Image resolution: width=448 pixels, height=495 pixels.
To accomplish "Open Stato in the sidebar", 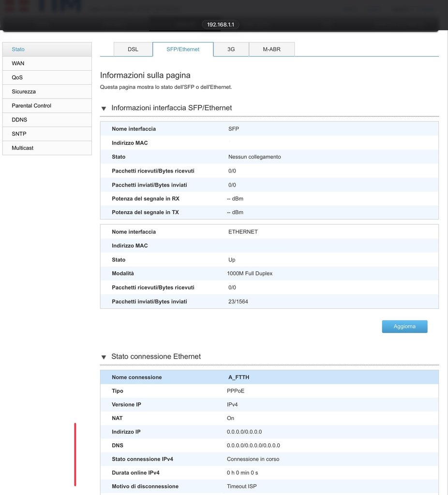I will [x=47, y=49].
